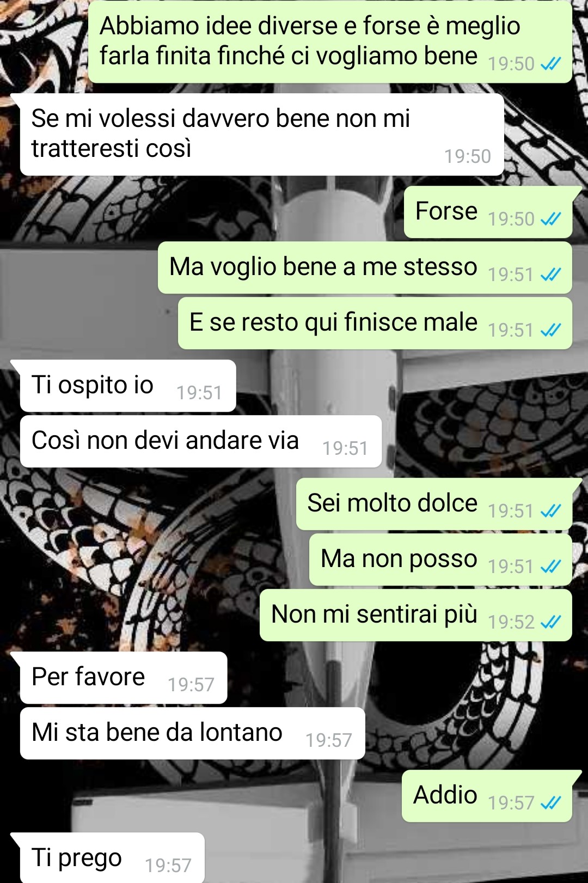Select the 'Ti prego' message bubble

[112, 858]
